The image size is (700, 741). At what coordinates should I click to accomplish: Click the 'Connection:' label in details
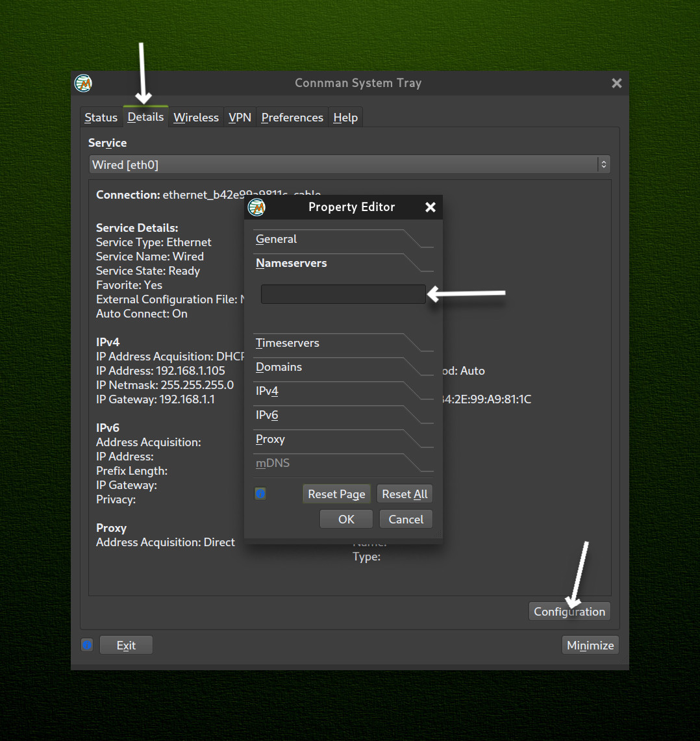coord(128,195)
